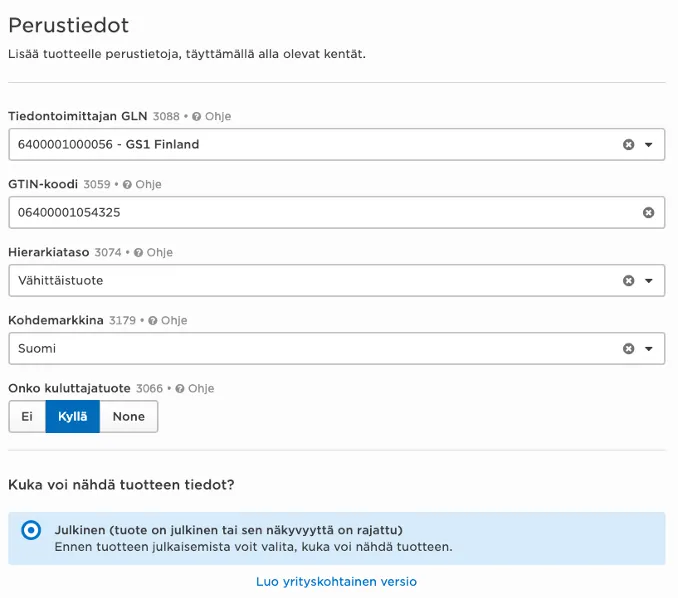Click the Luo yrityskohtainen versio link

point(336,582)
